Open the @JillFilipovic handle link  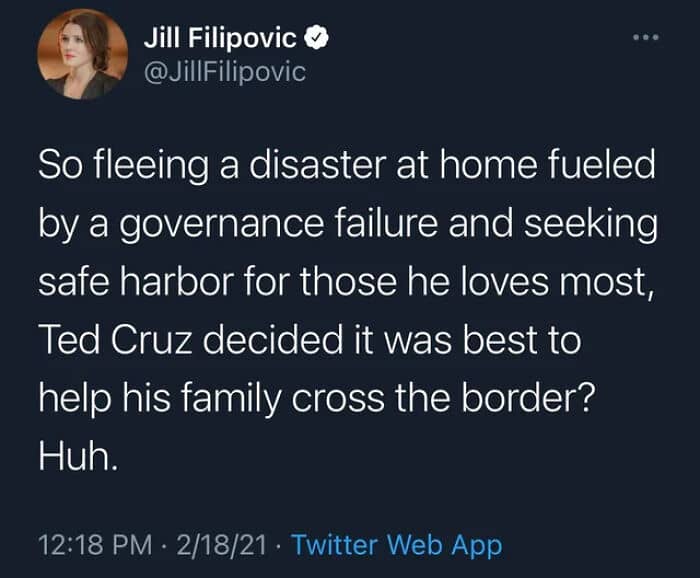pyautogui.click(x=224, y=72)
